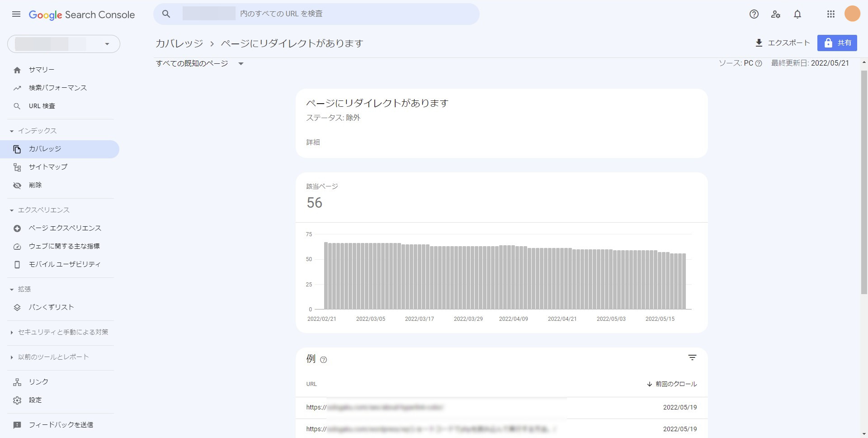Expand 以前のツールとレポート section

12,357
